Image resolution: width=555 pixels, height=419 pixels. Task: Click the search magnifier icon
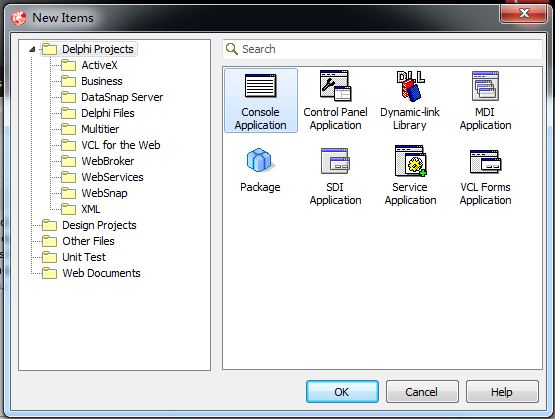[x=231, y=49]
